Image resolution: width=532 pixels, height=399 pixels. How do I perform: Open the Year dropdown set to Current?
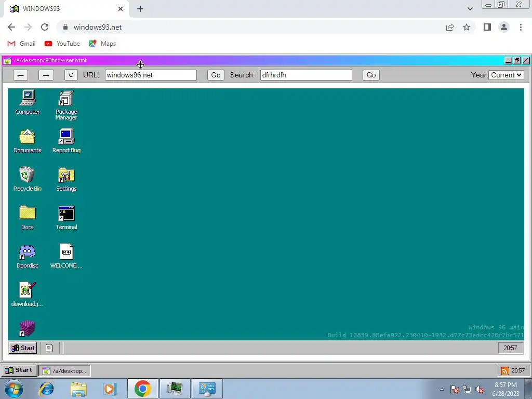(506, 75)
